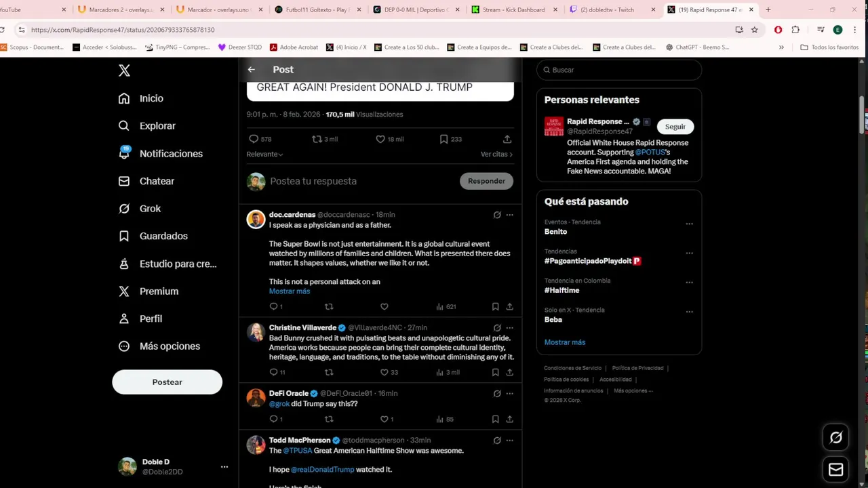The width and height of the screenshot is (868, 488).
Task: Open the #Halftime trend
Action: [x=561, y=290]
